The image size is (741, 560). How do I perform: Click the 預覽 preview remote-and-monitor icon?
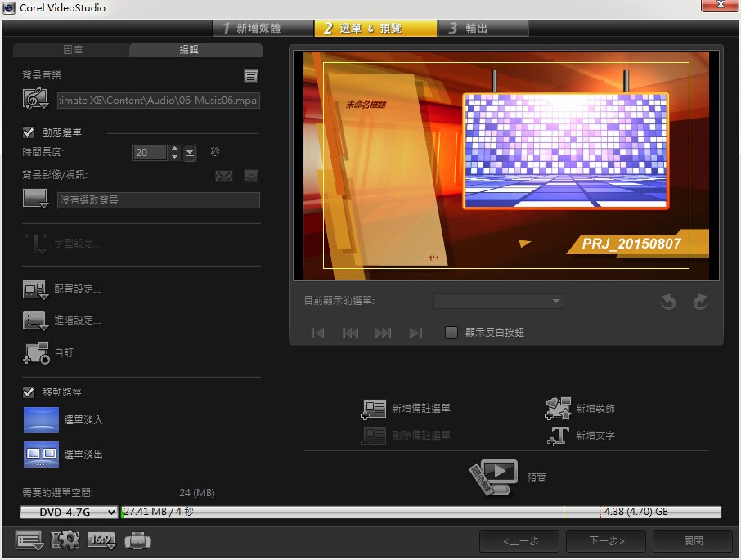coord(493,477)
